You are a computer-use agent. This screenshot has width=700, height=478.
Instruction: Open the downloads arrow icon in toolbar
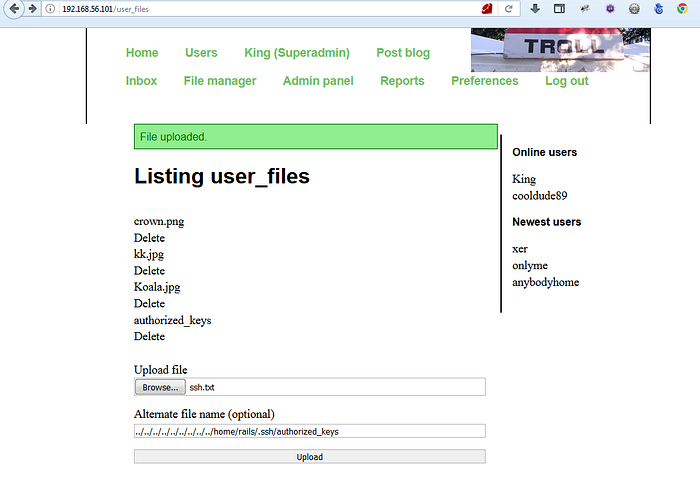(535, 9)
